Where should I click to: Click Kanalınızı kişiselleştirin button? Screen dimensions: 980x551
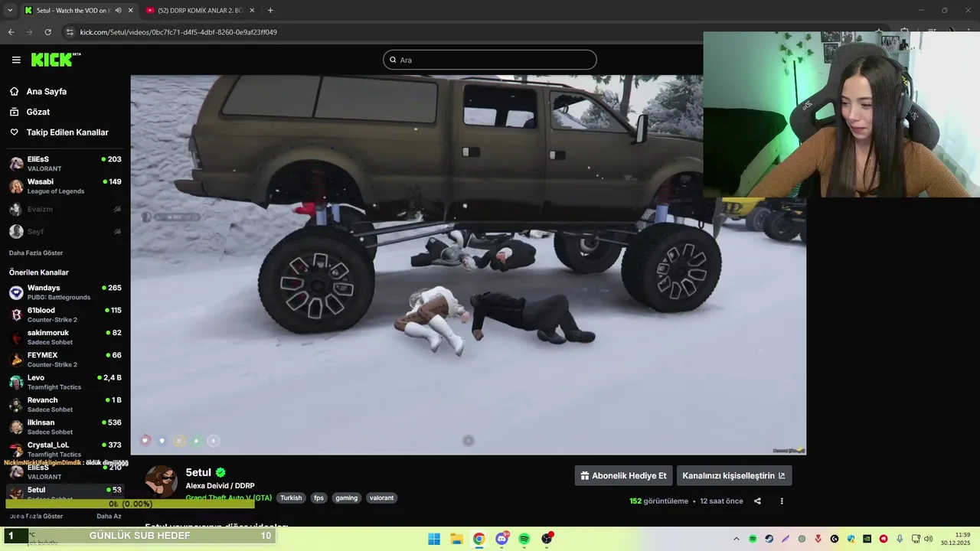(x=733, y=475)
